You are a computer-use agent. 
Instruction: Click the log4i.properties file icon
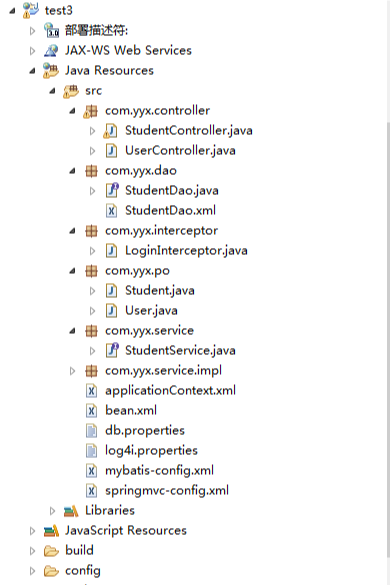click(x=91, y=450)
